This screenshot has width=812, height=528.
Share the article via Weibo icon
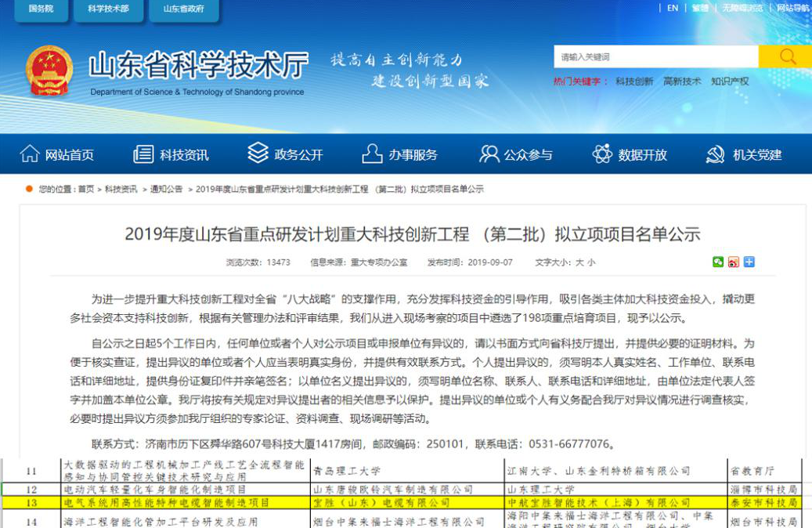734,262
